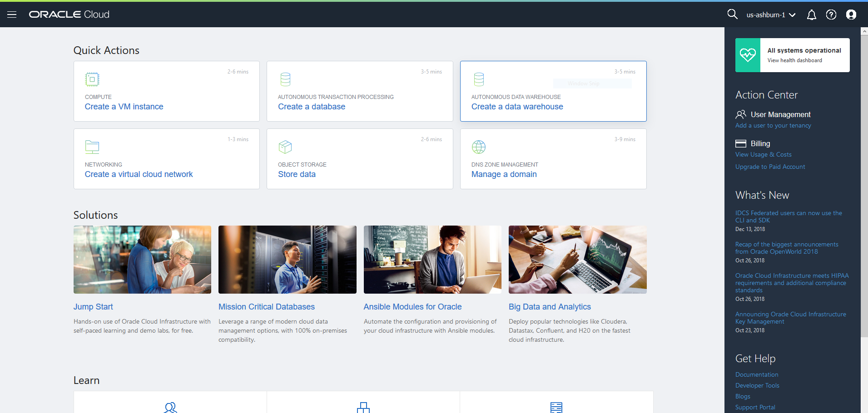Open the Store data link
Screen dimensions: 868x413
[297, 174]
